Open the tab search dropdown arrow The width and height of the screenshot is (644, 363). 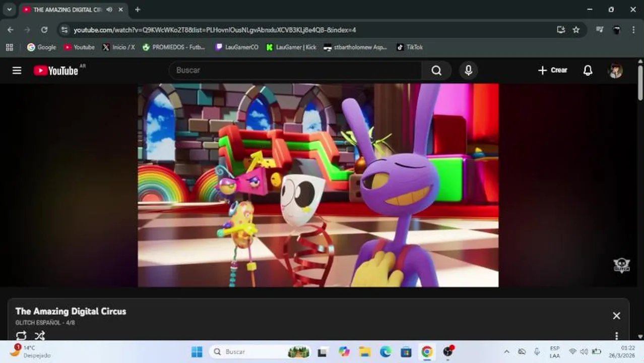coord(9,10)
